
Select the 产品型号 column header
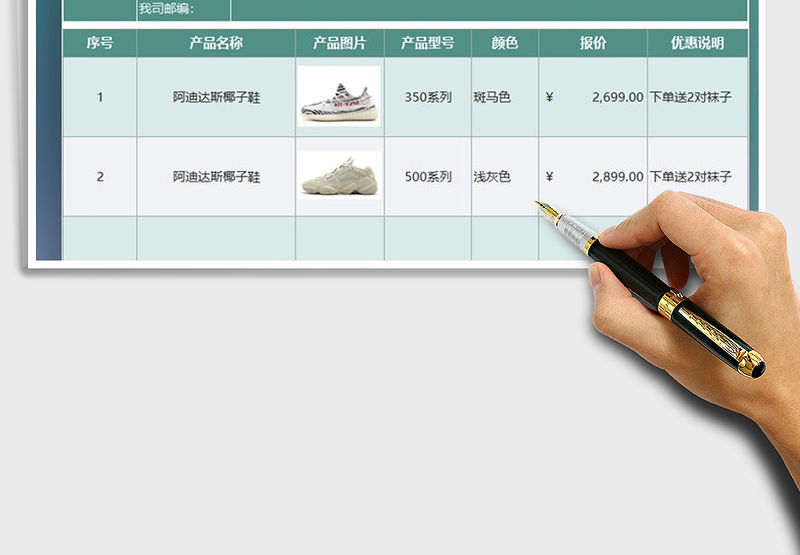pyautogui.click(x=428, y=43)
